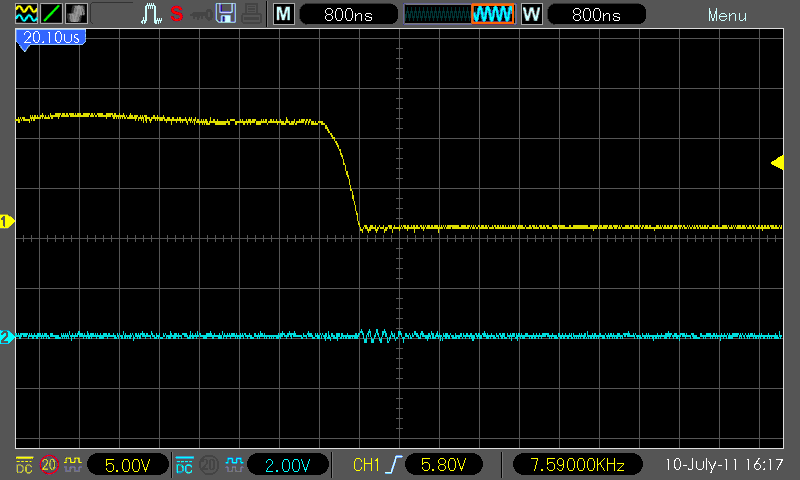This screenshot has height=480, width=800.
Task: Click the orange waveform memory position window
Action: pyautogui.click(x=492, y=14)
